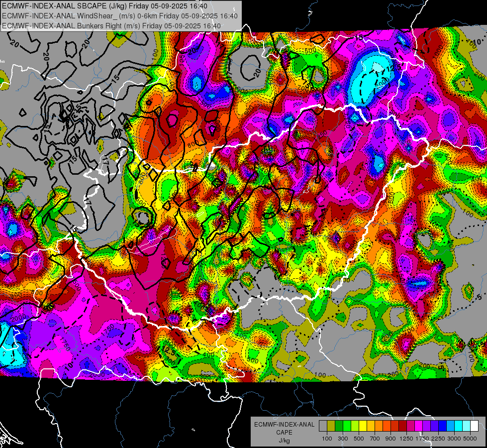
Task: Click the legend tick label 500
Action: coord(359,439)
